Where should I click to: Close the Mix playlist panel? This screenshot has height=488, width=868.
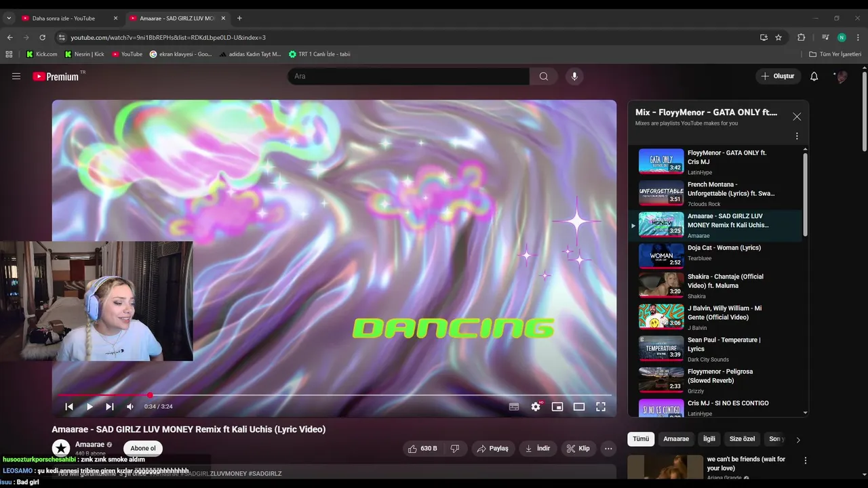797,117
